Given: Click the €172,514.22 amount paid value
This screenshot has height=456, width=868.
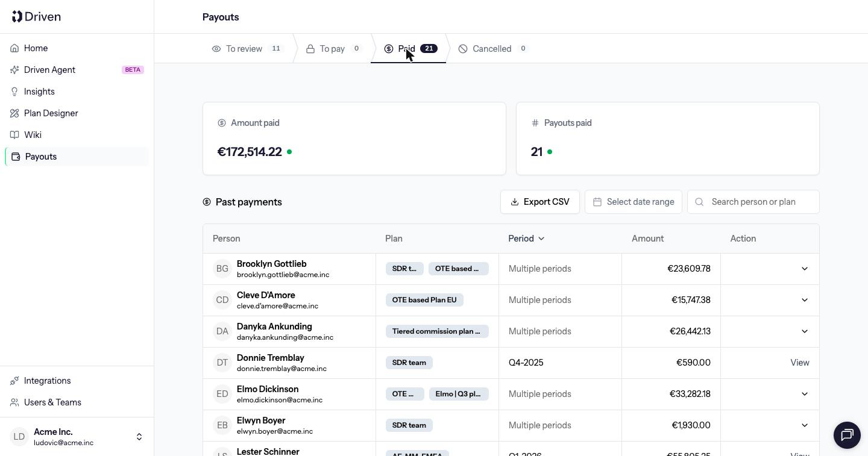Looking at the screenshot, I should tap(250, 152).
